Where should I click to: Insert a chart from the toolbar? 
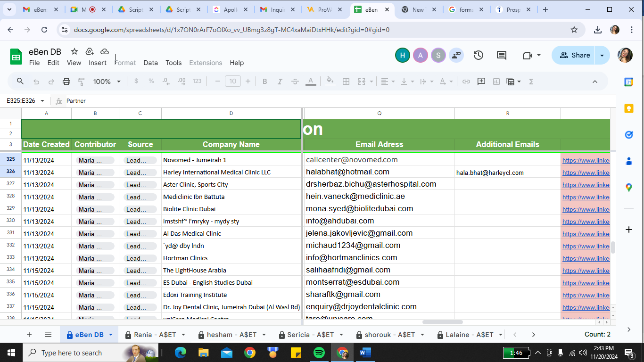[x=496, y=82]
